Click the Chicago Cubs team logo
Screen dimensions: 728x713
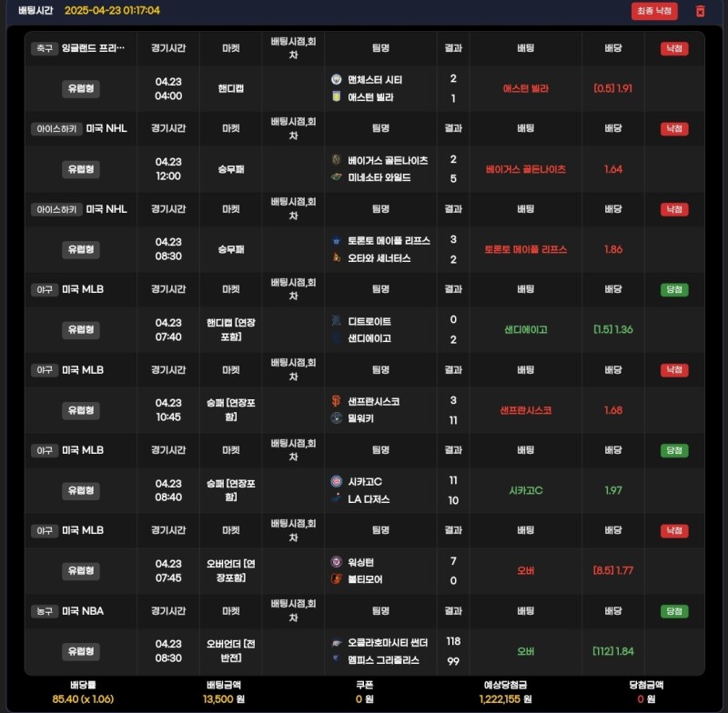(x=337, y=481)
